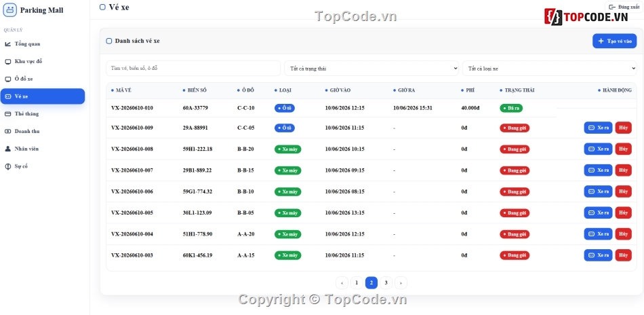Click the MÃ VÉ column header
The width and height of the screenshot is (644, 315).
121,90
